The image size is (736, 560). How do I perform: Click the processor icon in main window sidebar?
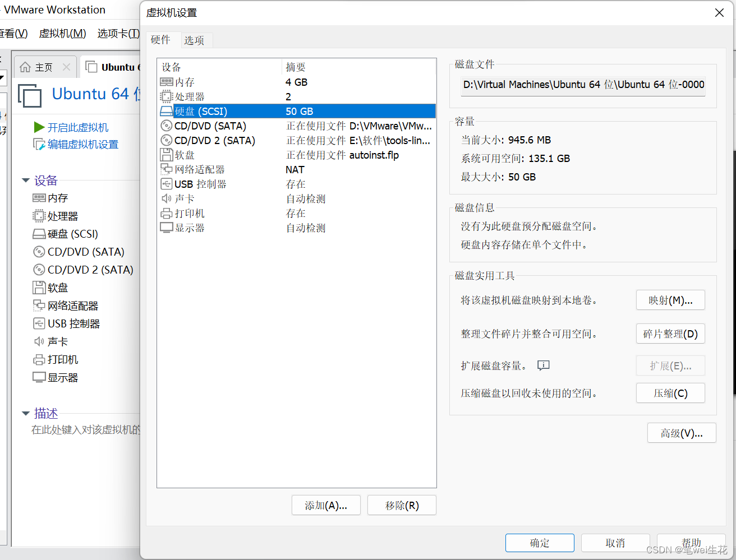coord(39,216)
